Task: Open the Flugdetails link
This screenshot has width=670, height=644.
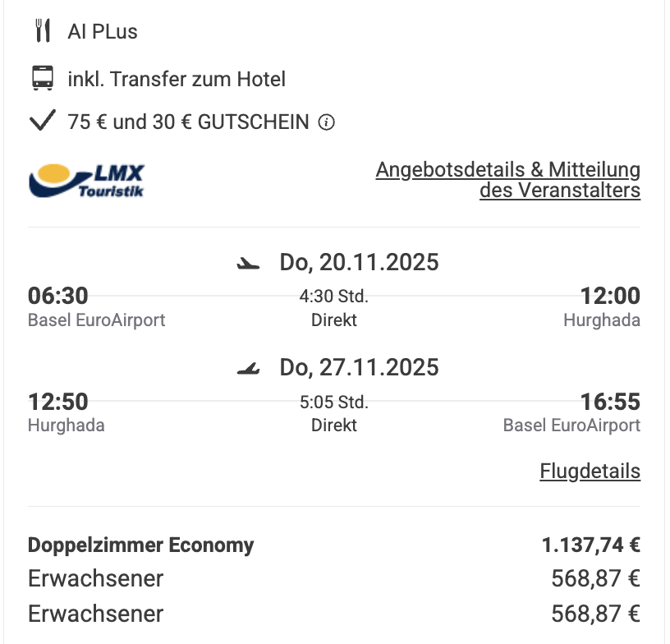Action: coord(590,471)
